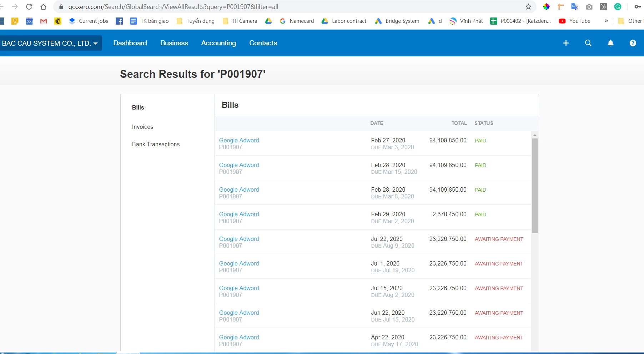This screenshot has height=354, width=644.
Task: Open the Dashboard menu
Action: pos(130,43)
